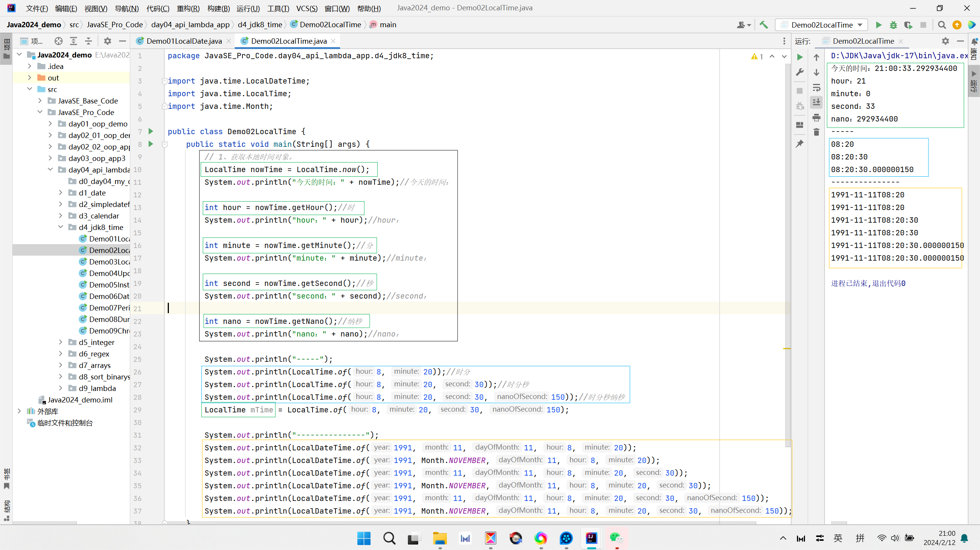Toggle pin tab in Run panel
This screenshot has width=980, height=550.
[x=800, y=144]
